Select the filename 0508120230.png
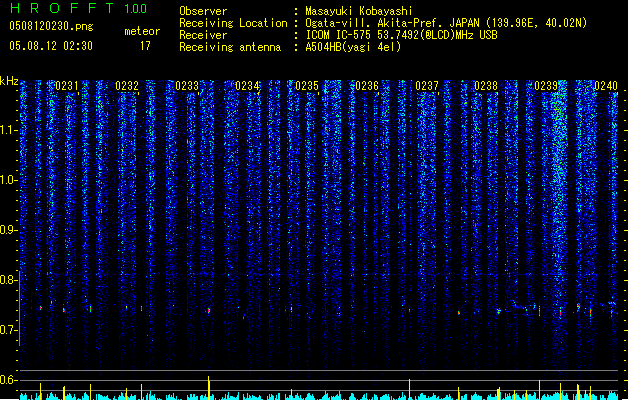The height and width of the screenshot is (400, 629). pos(51,26)
